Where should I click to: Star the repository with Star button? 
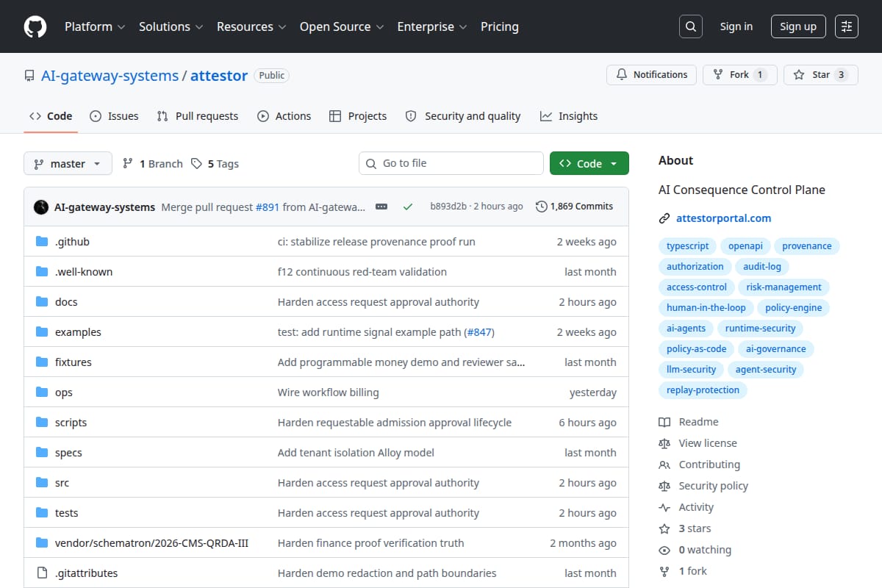[821, 75]
